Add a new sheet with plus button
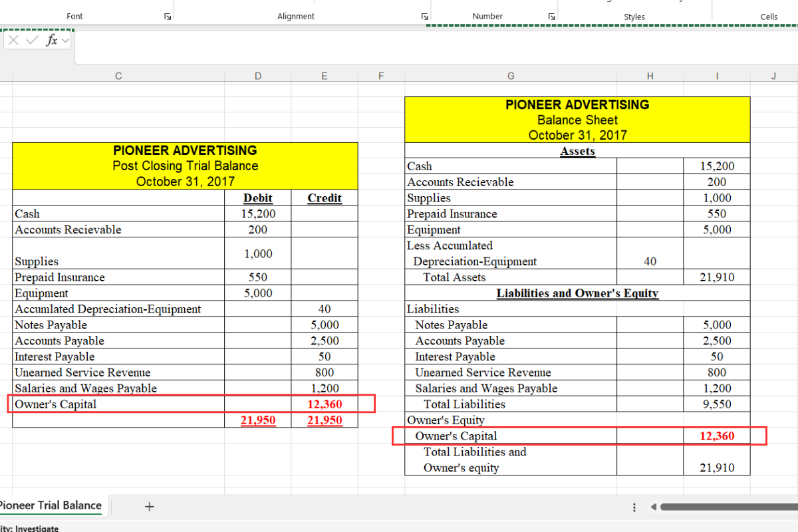Viewport: 798px width, 532px height. tap(150, 507)
